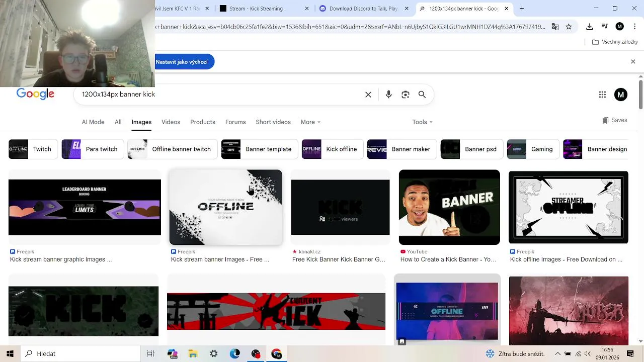Close the Stream - Kick Streaming tab
Viewport: 644px width, 362px height.
coord(307,9)
